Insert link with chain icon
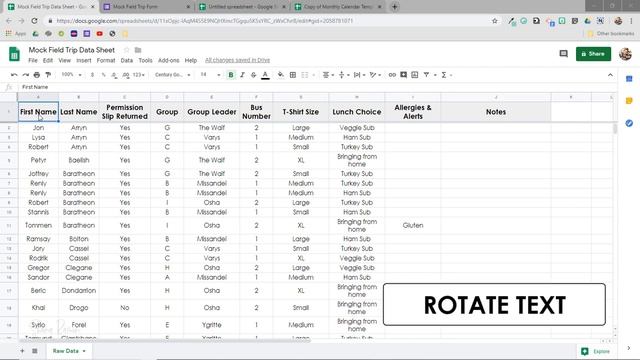Image resolution: width=640 pixels, height=360 pixels. point(392,75)
